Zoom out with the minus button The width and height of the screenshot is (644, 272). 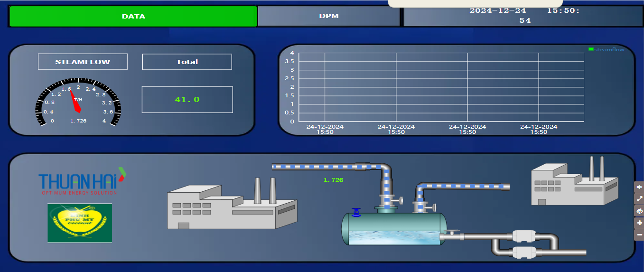(639, 235)
